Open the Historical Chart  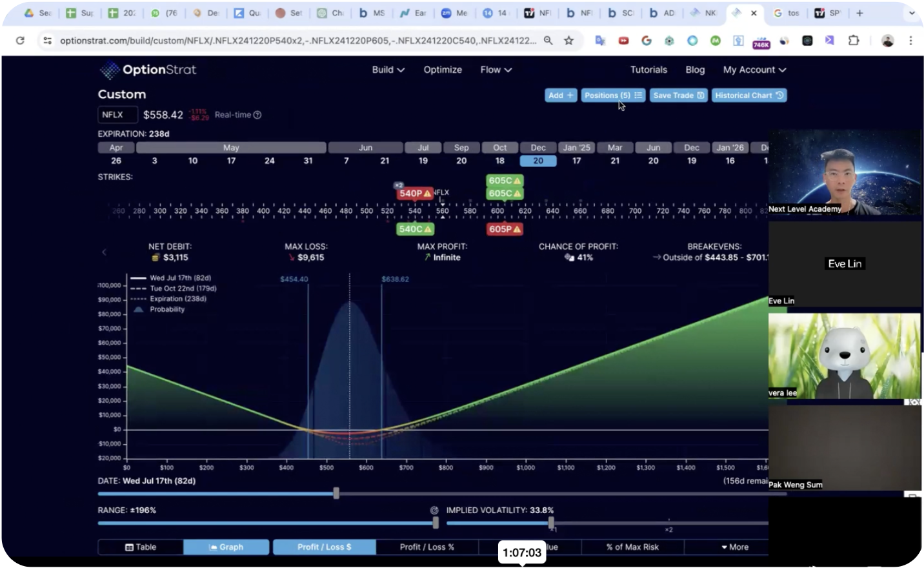click(x=749, y=96)
